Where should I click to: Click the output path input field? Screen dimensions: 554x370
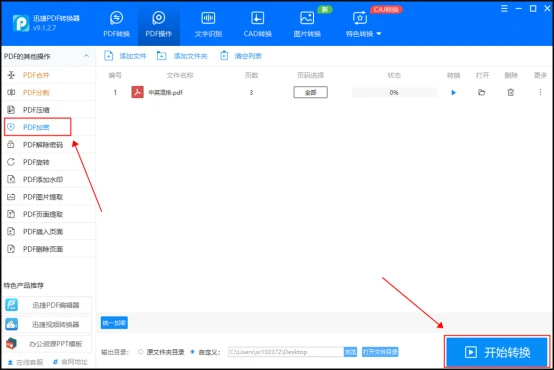pos(286,352)
